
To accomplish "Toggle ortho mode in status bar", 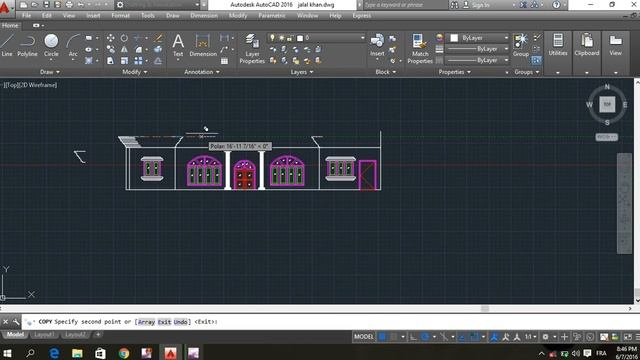I will click(x=413, y=337).
